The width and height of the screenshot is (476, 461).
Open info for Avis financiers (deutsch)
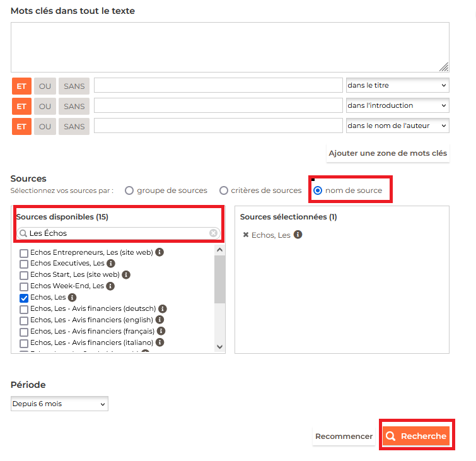point(163,309)
